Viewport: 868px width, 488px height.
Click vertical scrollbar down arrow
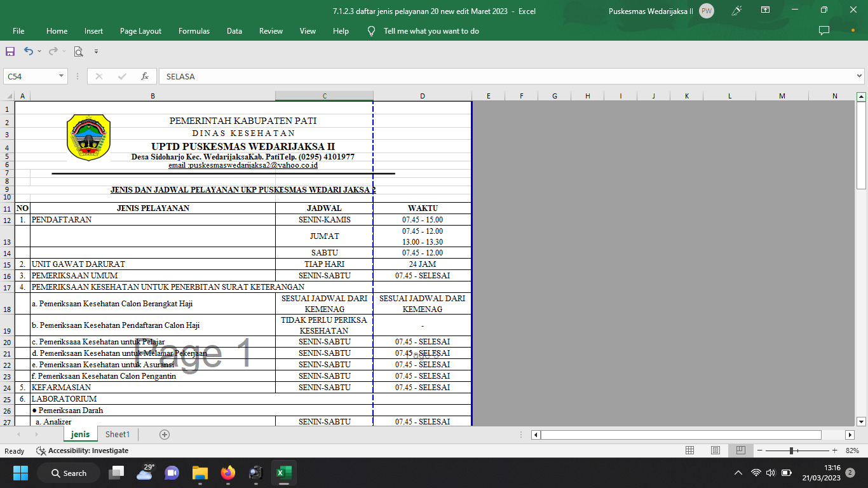coord(862,421)
